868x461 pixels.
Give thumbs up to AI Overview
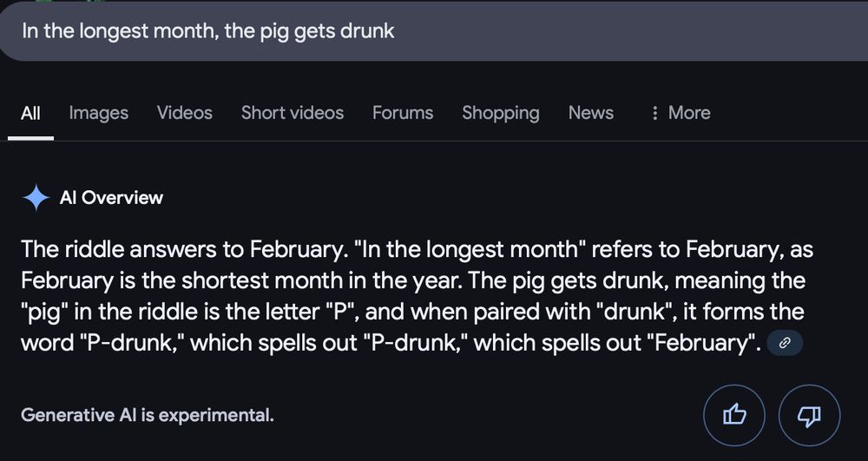734,415
